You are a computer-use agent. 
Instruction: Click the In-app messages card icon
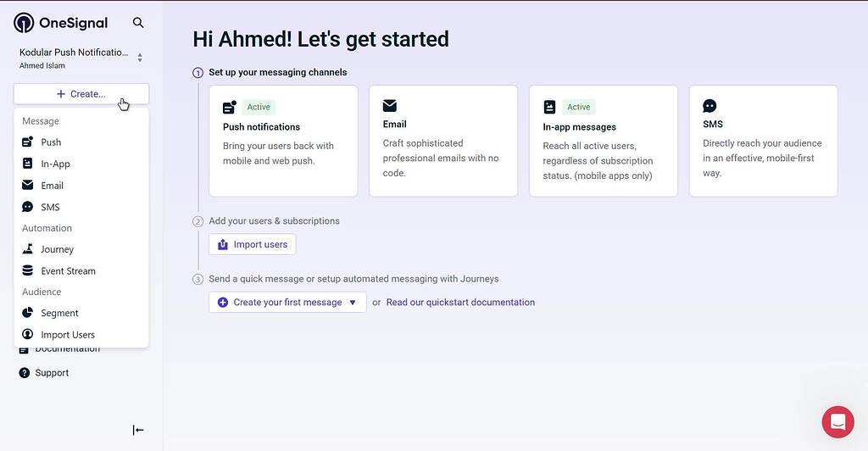[x=549, y=107]
